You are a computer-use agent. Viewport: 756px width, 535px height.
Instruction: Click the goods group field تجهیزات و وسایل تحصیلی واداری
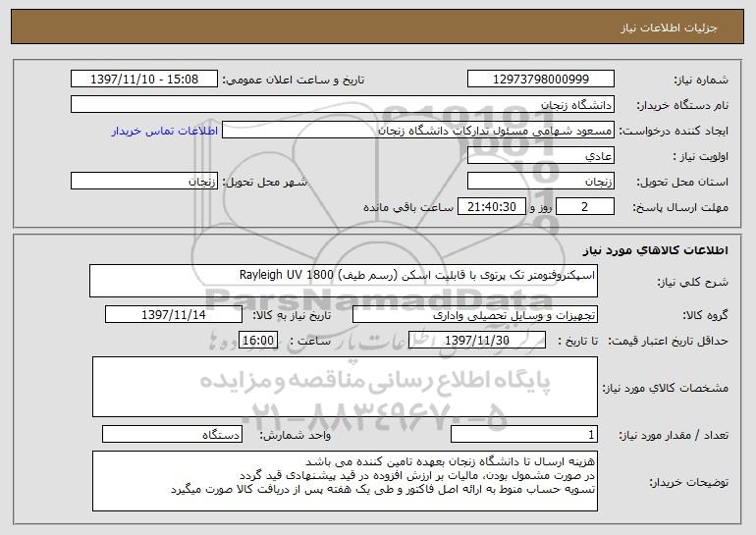[x=475, y=314]
